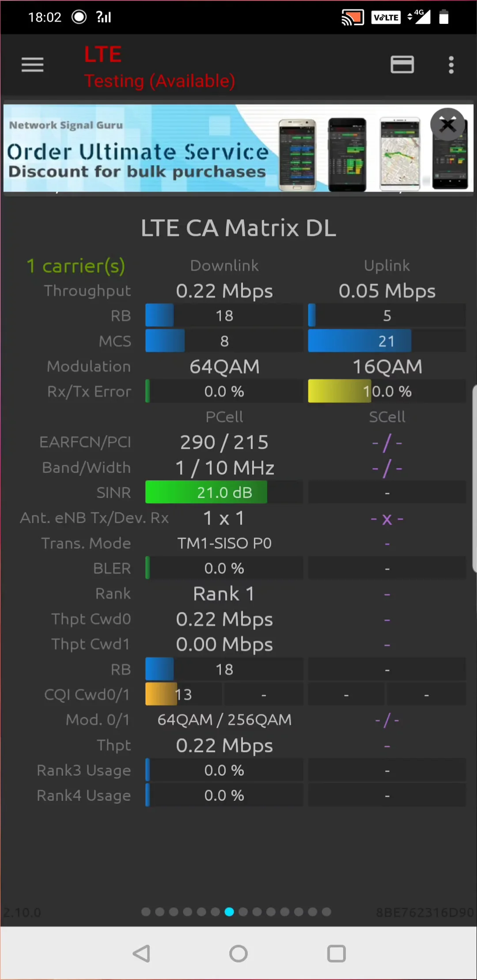Click the vertical scrollbar handle
477x980 pixels.
(474, 479)
